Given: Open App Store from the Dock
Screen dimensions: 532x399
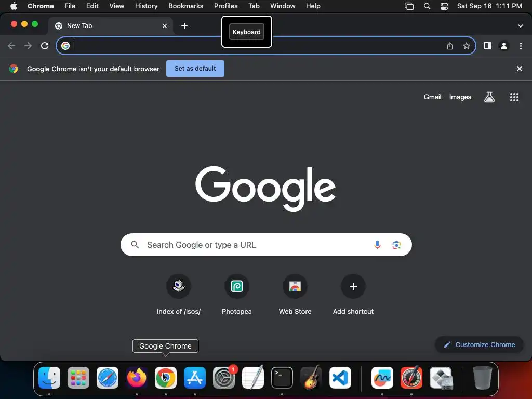Looking at the screenshot, I should tap(195, 378).
